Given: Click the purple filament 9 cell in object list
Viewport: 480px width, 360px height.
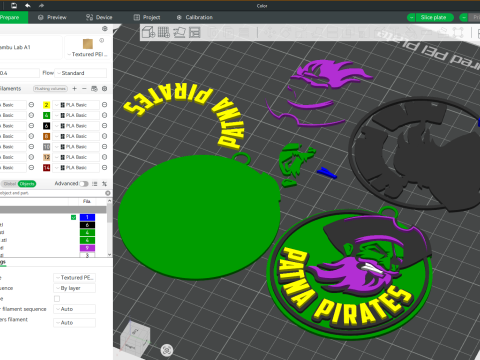Looking at the screenshot, I should [x=87, y=248].
